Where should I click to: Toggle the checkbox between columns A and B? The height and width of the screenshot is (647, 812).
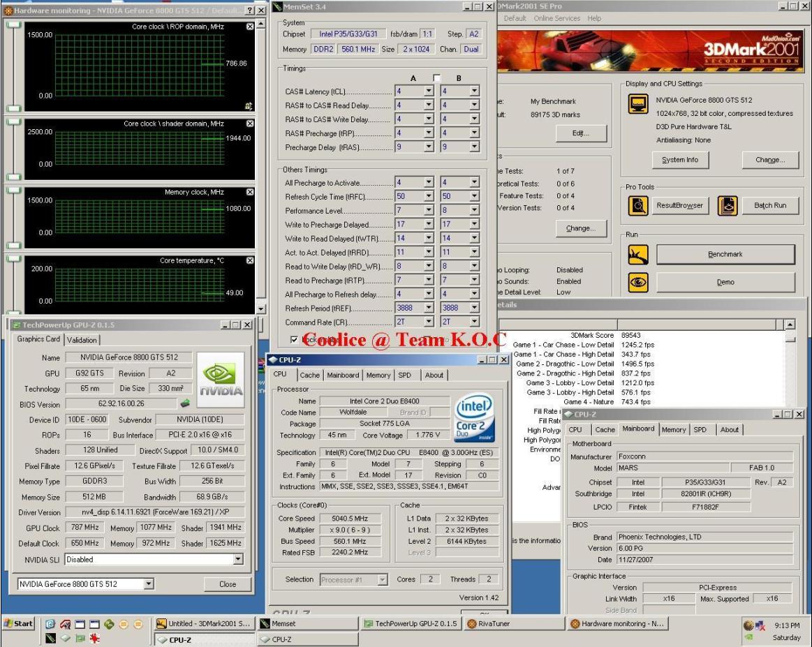point(436,77)
